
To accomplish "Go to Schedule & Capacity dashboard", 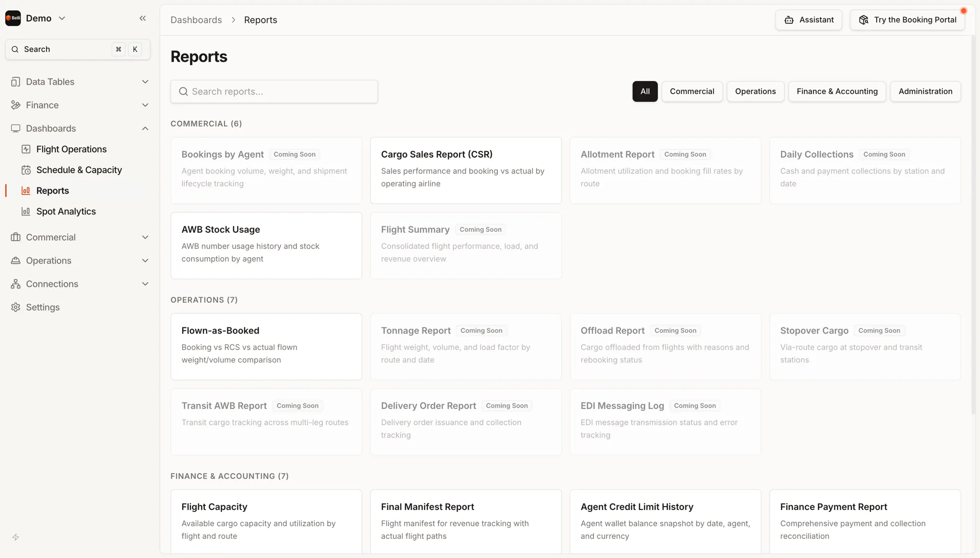I will point(79,170).
